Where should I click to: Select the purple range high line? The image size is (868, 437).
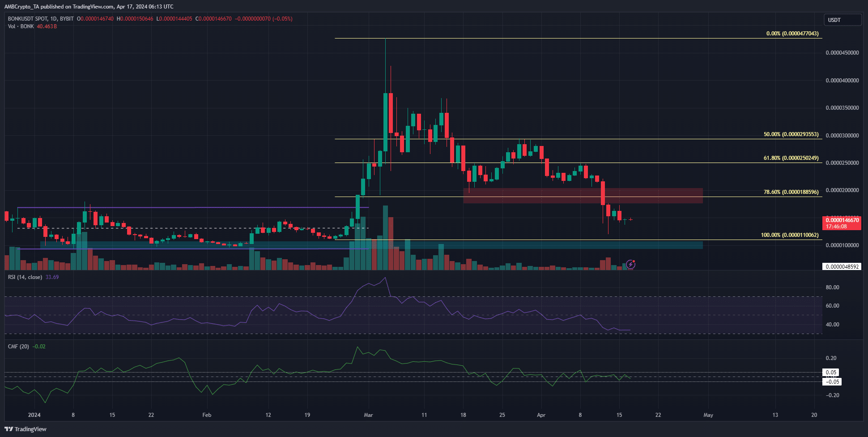coord(193,208)
